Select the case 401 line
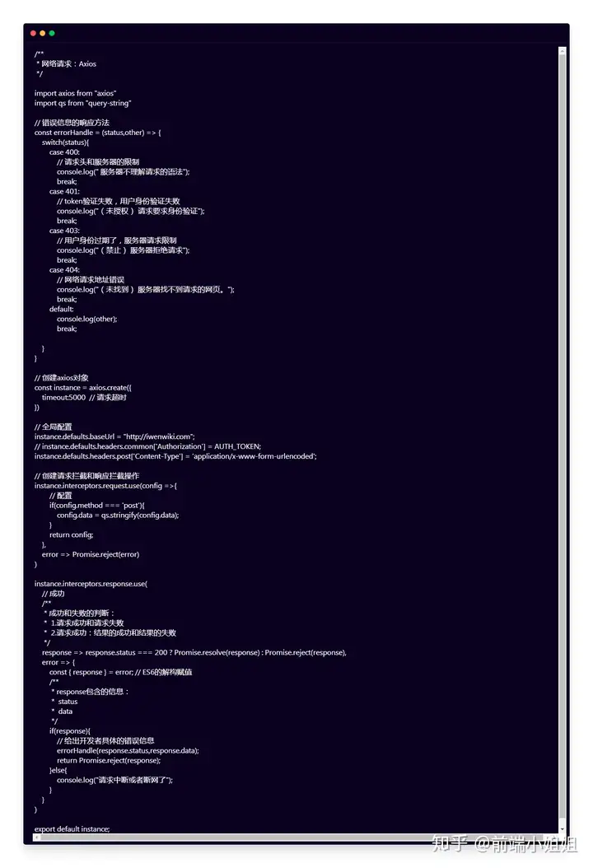Viewport: 593px width, 868px height. click(64, 192)
